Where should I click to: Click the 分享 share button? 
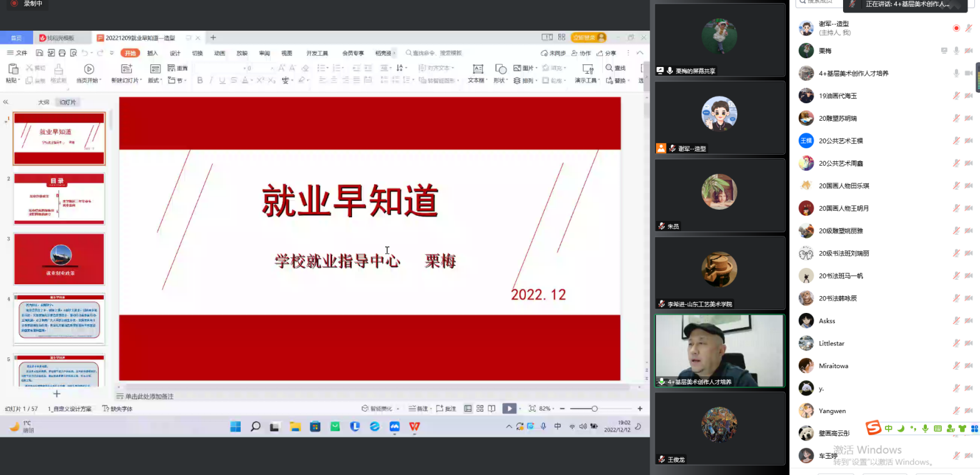(x=607, y=53)
